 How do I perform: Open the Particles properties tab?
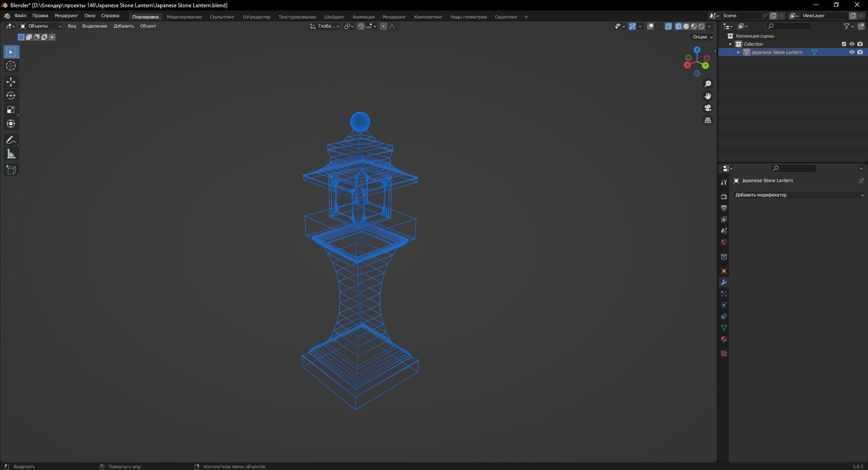coord(724,294)
